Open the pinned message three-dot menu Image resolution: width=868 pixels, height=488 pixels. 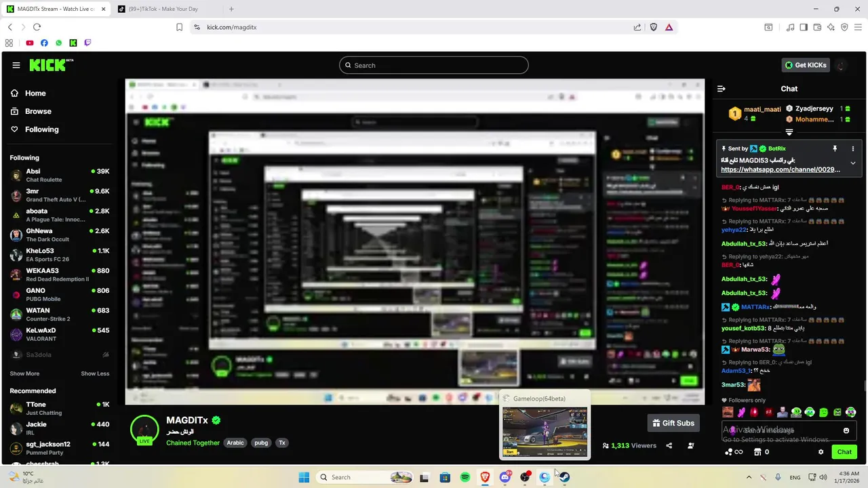(853, 148)
